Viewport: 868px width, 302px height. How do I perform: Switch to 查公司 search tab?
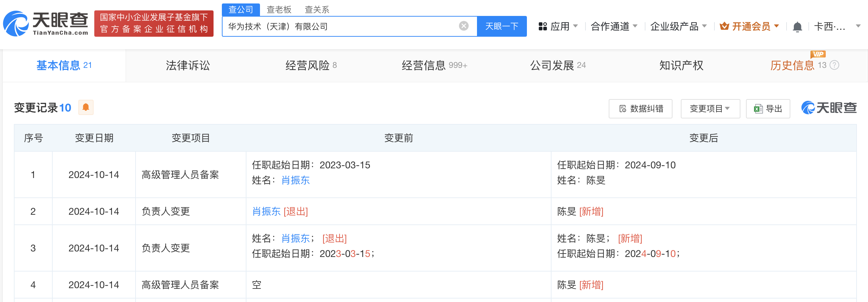click(x=241, y=9)
